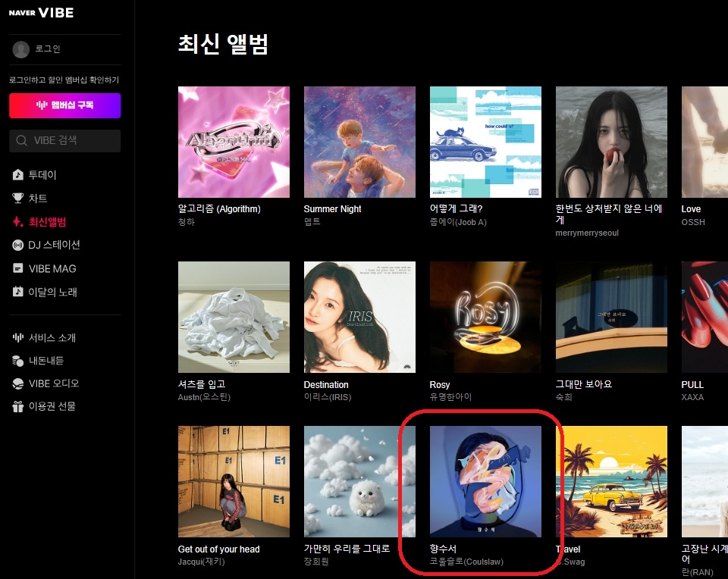Click the artist name 이리스(IRIS)
This screenshot has width=728, height=579.
coord(328,397)
